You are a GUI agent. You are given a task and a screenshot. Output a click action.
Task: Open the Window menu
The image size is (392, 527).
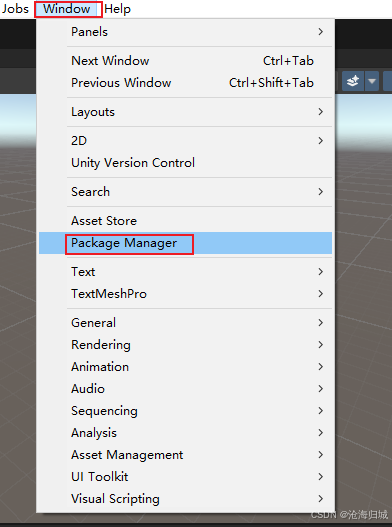click(67, 9)
